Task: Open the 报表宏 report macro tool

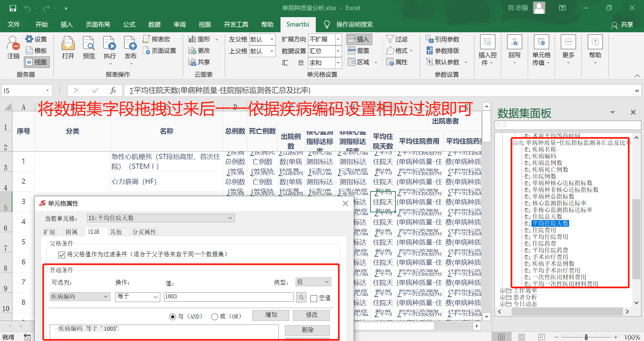Action: pyautogui.click(x=157, y=39)
